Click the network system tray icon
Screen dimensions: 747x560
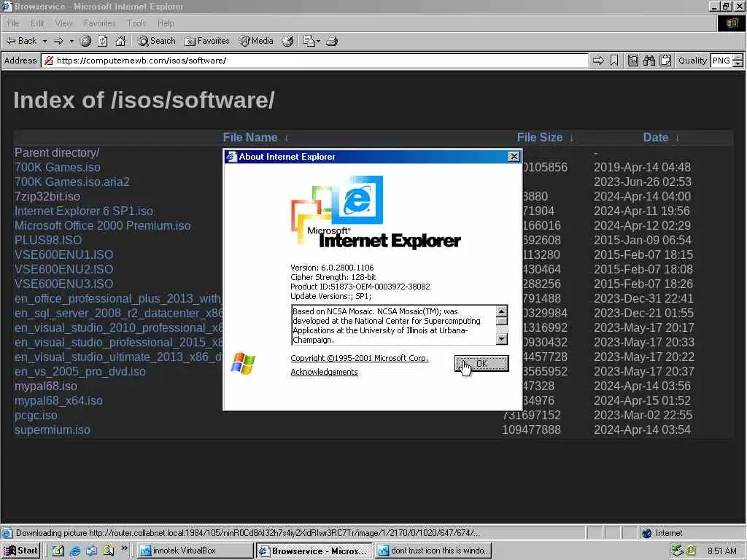677,551
